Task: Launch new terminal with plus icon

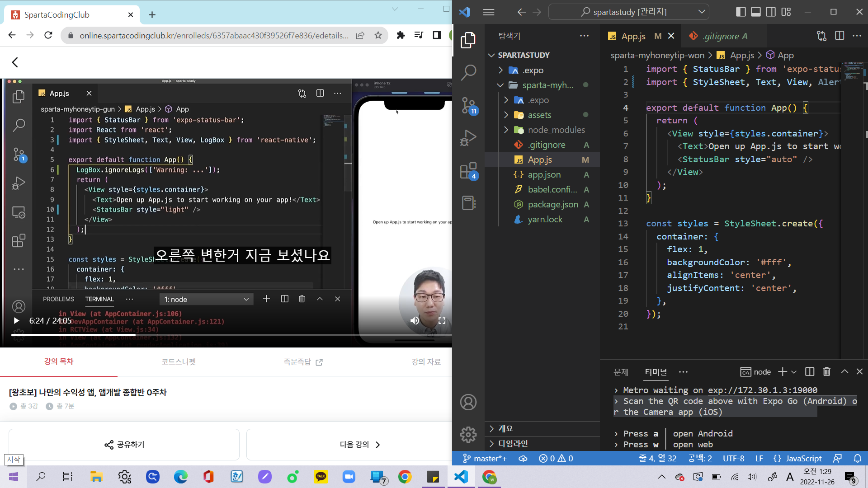Action: click(783, 371)
